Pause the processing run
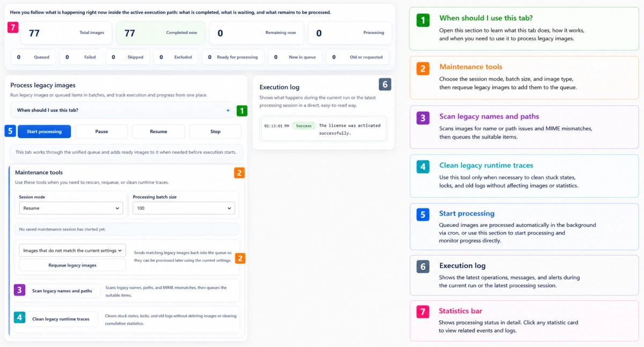Viewport: 644px width, 347px height. 101,132
